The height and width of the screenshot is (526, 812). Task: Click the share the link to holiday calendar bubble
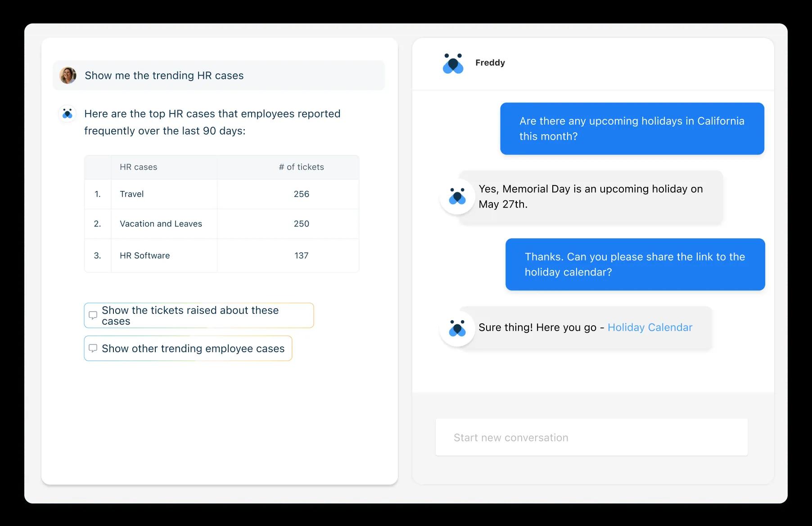click(635, 264)
